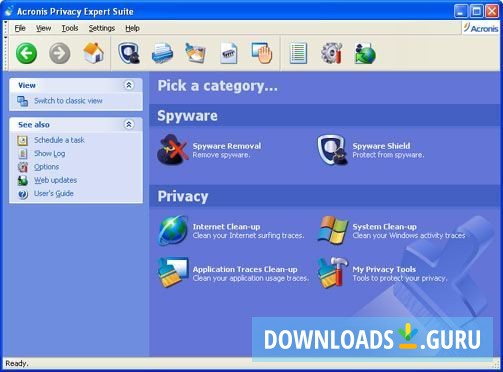Viewport: 503px width, 372px height.
Task: Click the System Clean-up Windows flag icon
Action: [x=332, y=230]
